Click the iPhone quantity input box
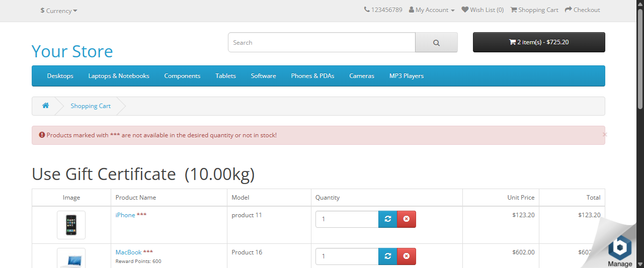The height and width of the screenshot is (268, 644). click(347, 219)
